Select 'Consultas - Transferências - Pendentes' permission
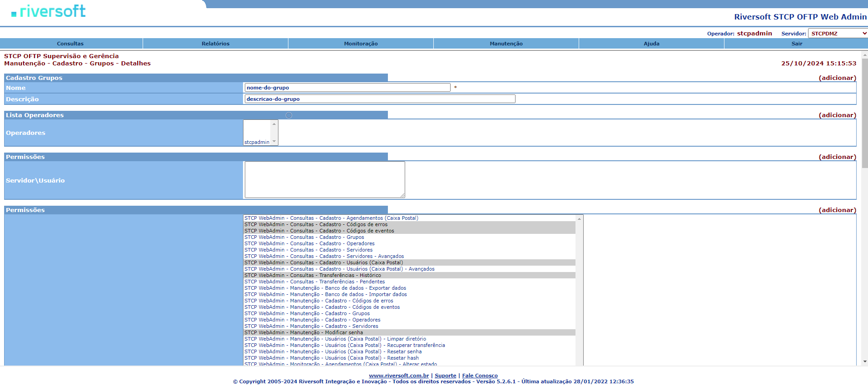The width and height of the screenshot is (868, 386). 410,282
